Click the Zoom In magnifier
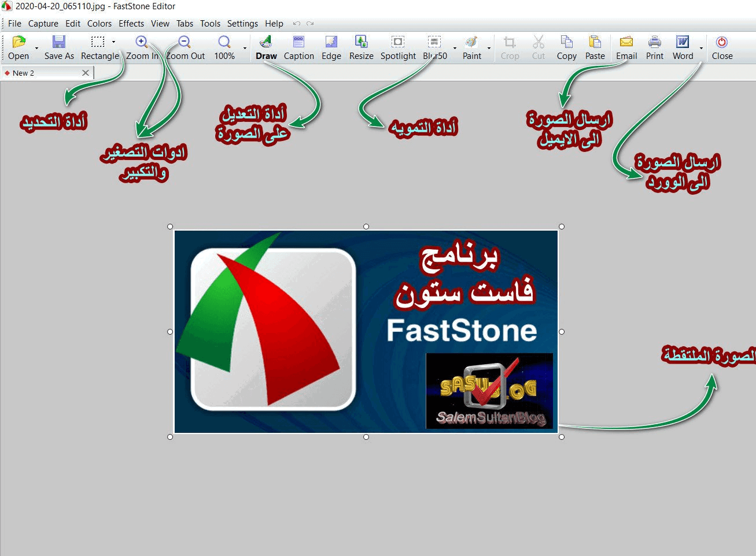 tap(142, 43)
